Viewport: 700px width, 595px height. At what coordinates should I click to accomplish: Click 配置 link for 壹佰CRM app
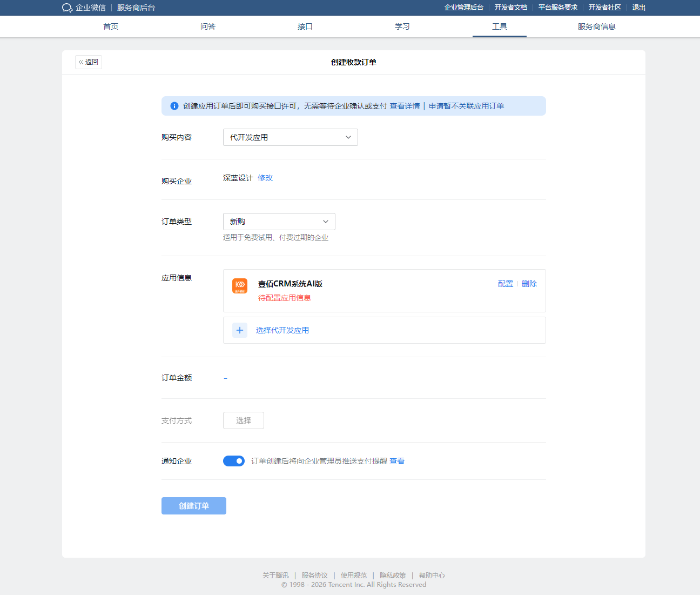click(x=506, y=284)
